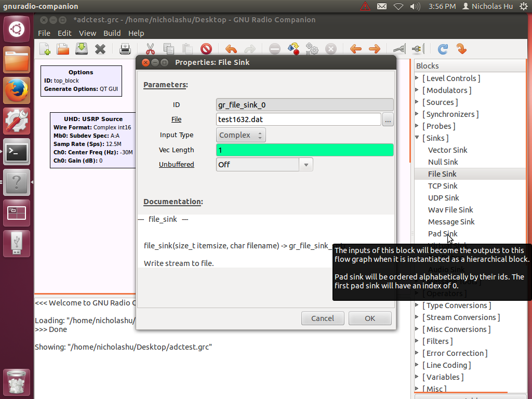Click the Generate flow graph icon
This screenshot has height=399, width=532.
pyautogui.click(x=294, y=49)
